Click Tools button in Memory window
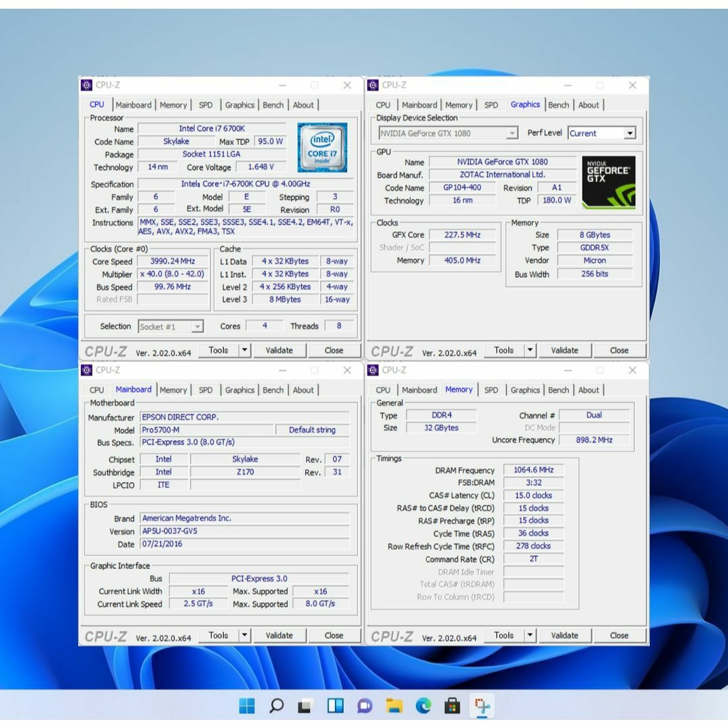Screen dimensions: 728x728 504,635
